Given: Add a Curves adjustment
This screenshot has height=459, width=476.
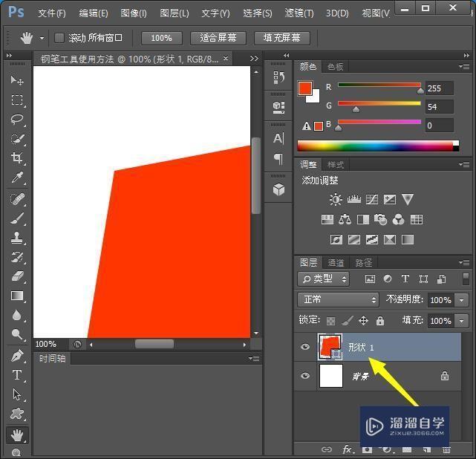Looking at the screenshot, I should click(372, 200).
